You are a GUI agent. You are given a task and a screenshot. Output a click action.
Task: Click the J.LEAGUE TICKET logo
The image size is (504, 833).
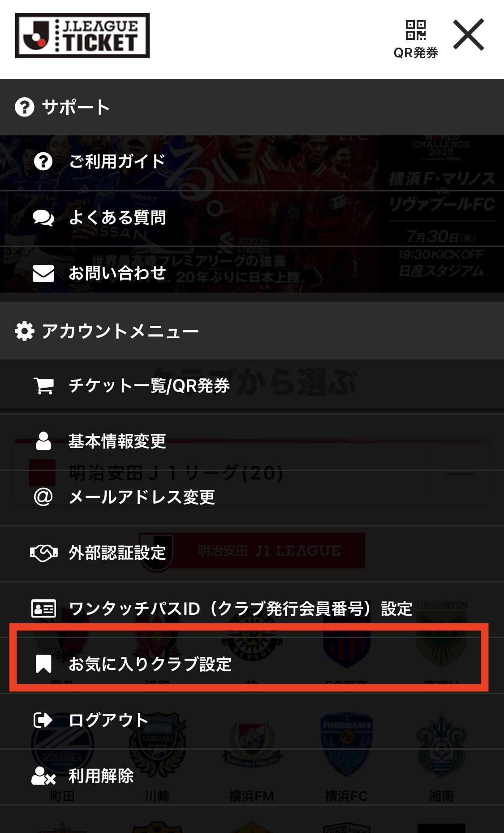point(82,36)
